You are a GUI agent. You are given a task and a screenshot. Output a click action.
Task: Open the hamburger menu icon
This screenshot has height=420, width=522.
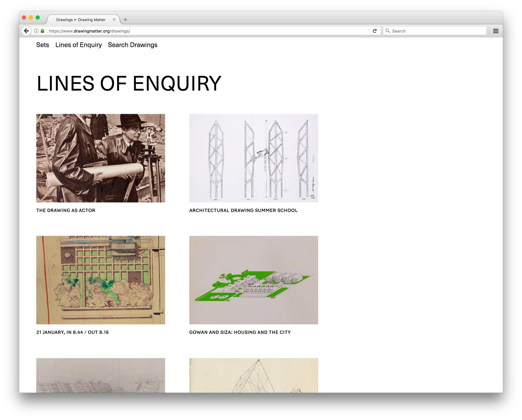pyautogui.click(x=496, y=31)
